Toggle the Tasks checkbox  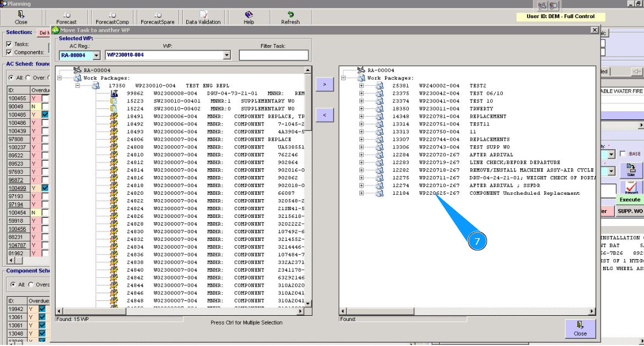click(9, 44)
